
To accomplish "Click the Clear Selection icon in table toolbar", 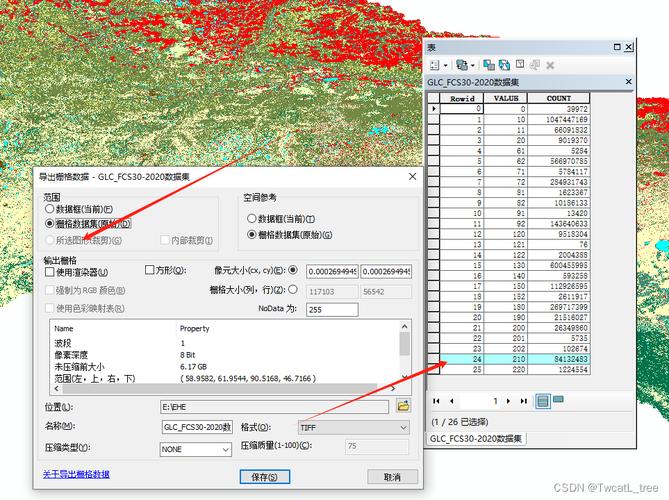I will tap(520, 64).
